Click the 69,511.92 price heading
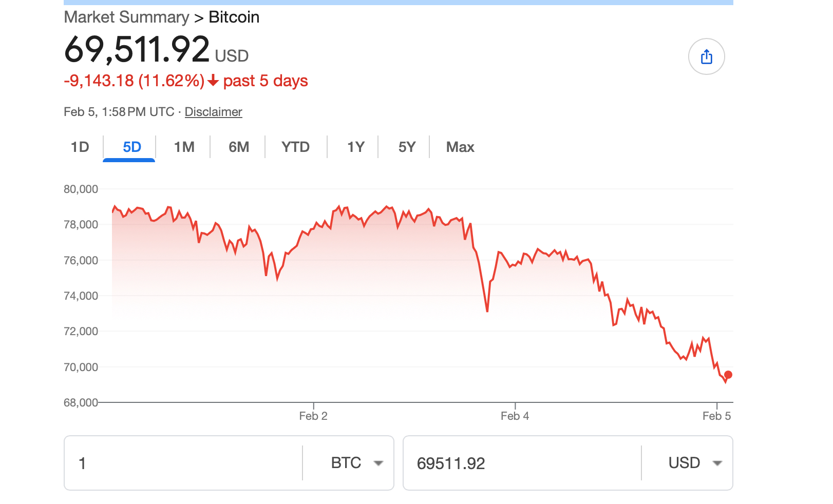Image resolution: width=833 pixels, height=504 pixels. [x=137, y=50]
